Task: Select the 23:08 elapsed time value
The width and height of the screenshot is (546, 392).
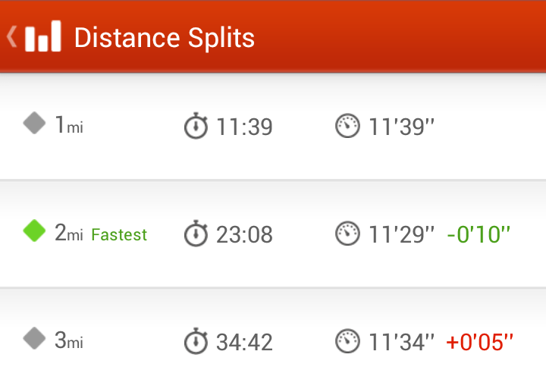Action: (244, 234)
